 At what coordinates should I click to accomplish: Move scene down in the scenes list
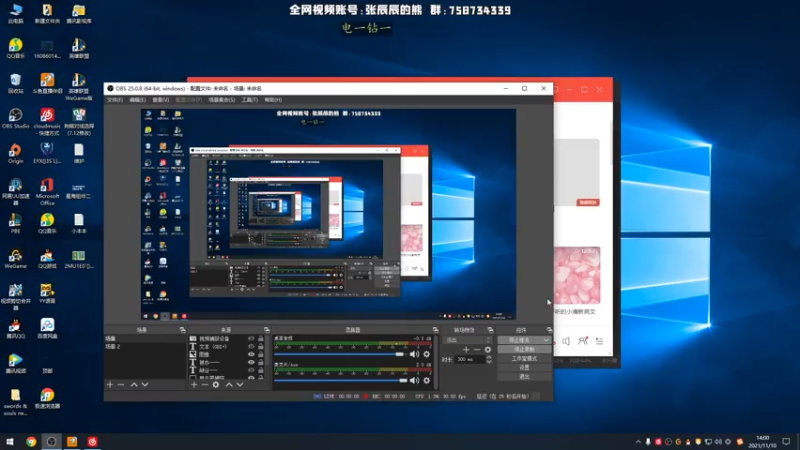point(145,385)
